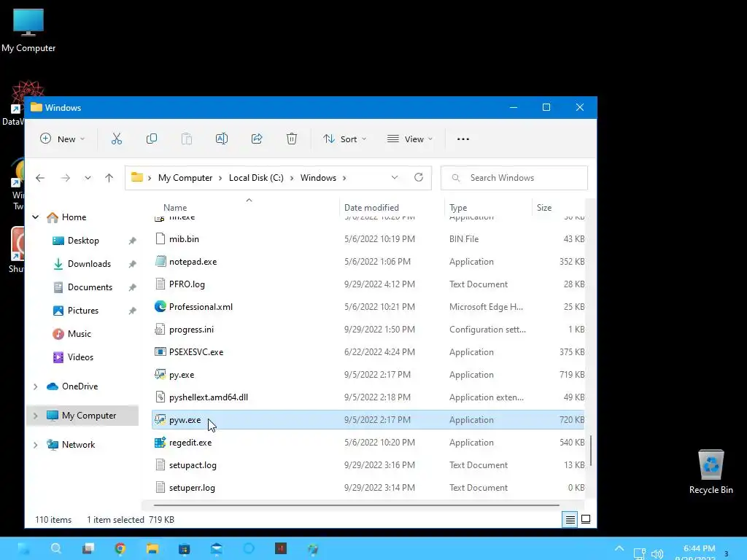Sort by the Size column header
This screenshot has width=747, height=560.
544,208
